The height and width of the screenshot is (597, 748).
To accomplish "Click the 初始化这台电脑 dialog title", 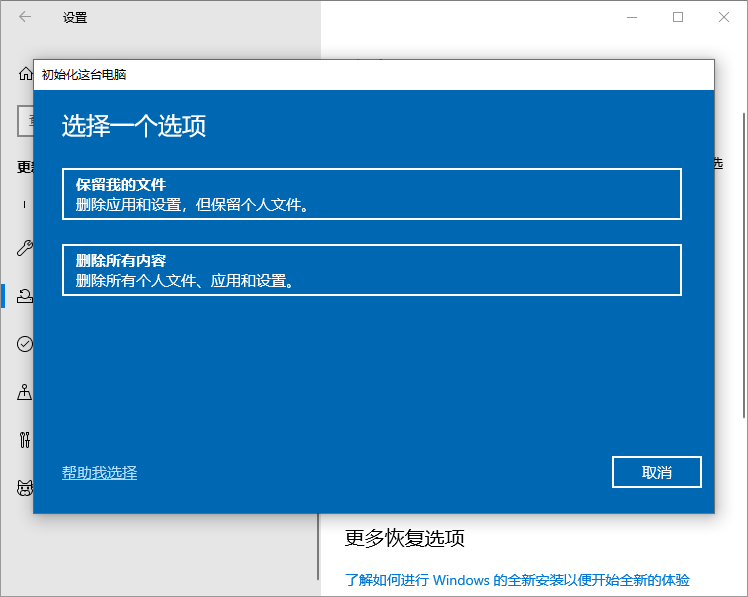I will click(x=84, y=74).
